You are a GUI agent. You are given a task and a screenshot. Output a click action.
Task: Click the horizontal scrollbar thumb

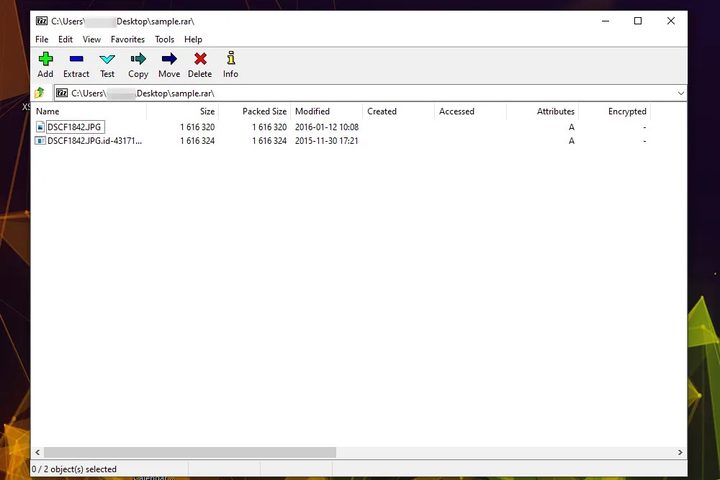(190, 453)
